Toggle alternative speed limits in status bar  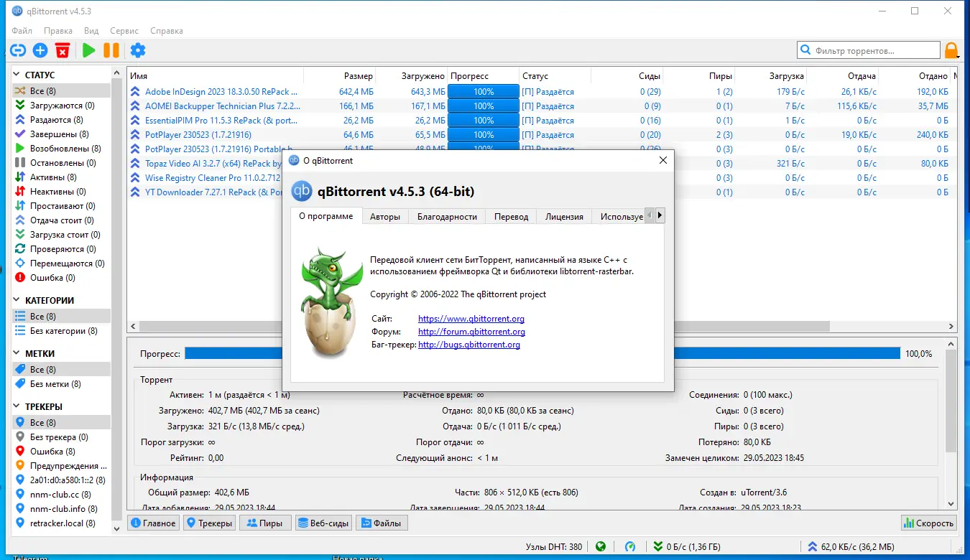630,546
